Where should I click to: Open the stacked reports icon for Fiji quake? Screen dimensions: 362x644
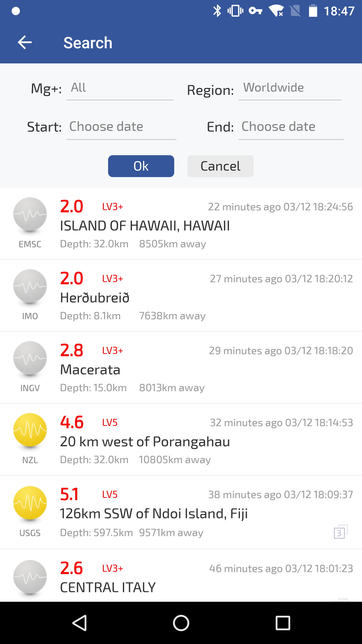[x=340, y=532]
